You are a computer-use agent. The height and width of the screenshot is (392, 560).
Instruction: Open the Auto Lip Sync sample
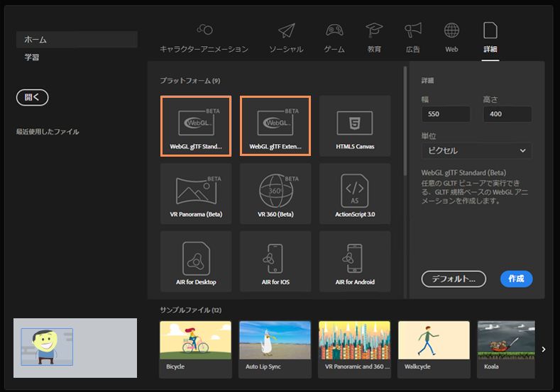click(x=275, y=349)
